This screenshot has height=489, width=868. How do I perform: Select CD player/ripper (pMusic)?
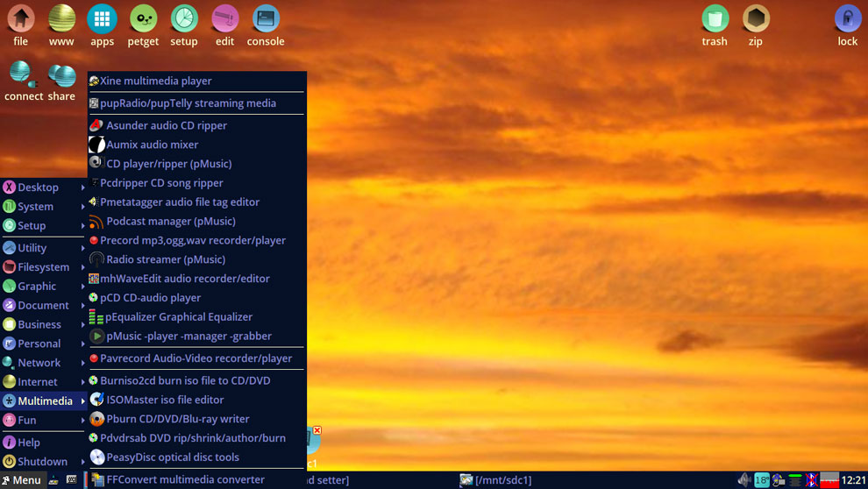196,164
